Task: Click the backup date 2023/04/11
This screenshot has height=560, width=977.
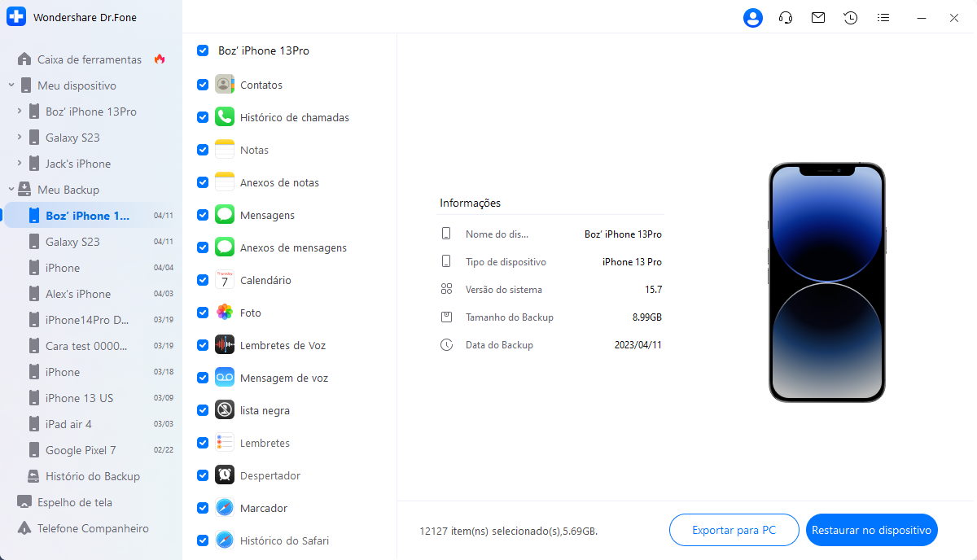Action: 638,345
